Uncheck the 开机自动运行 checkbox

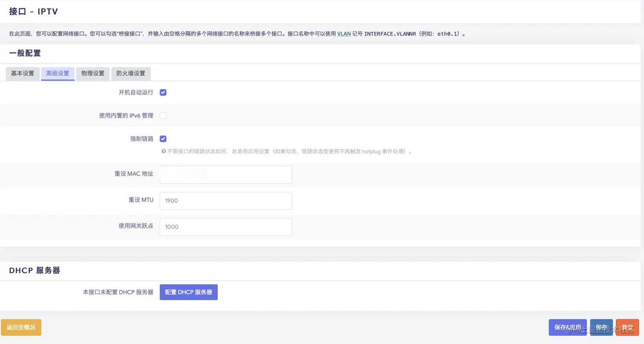tap(163, 93)
